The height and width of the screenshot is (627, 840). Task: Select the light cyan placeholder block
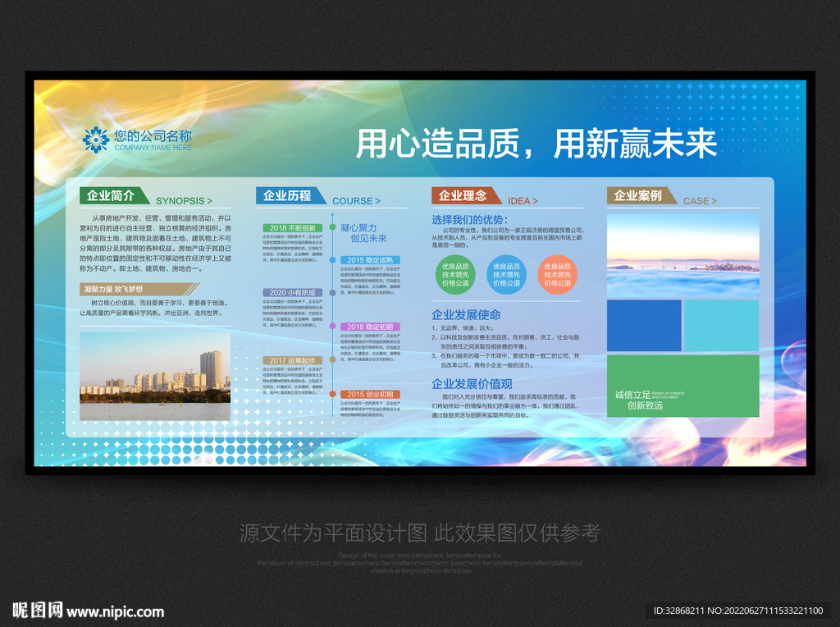point(722,325)
